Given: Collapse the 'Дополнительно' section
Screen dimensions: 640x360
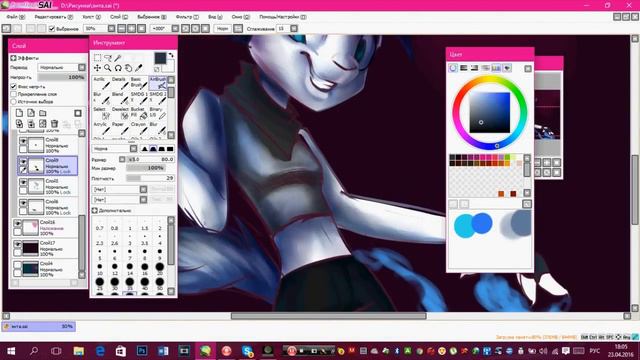Looking at the screenshot, I should click(95, 211).
